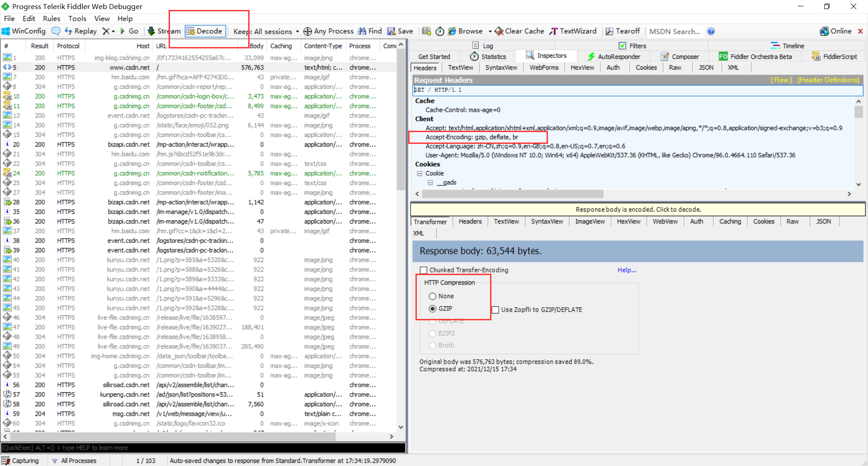The image size is (868, 466).
Task: Enable Use Zopfli to GZIP/DEFLATE
Action: [495, 310]
